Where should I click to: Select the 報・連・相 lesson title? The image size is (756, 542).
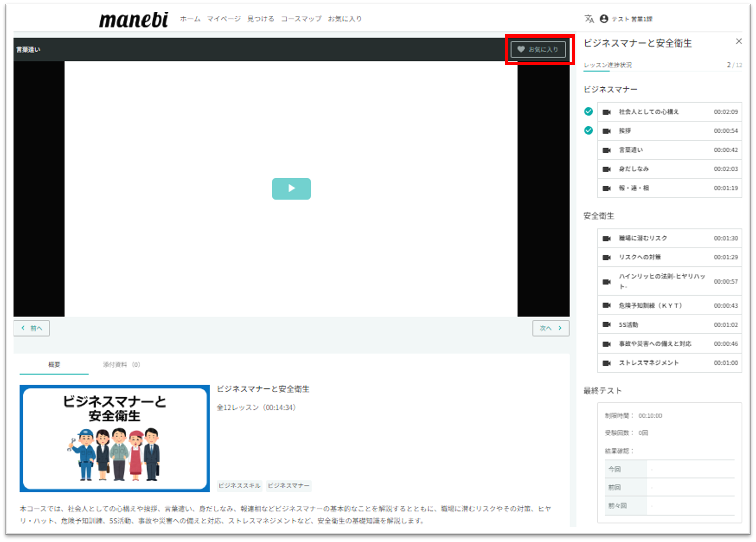pos(634,188)
